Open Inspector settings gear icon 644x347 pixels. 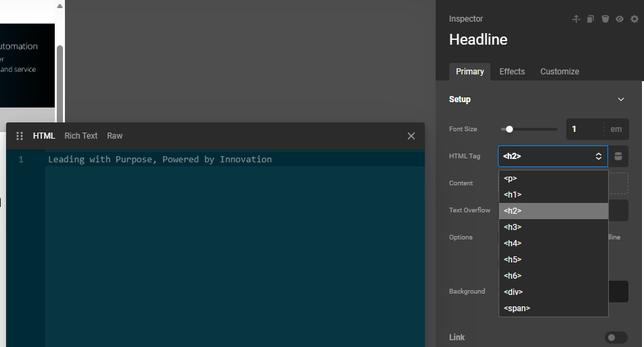pyautogui.click(x=635, y=19)
